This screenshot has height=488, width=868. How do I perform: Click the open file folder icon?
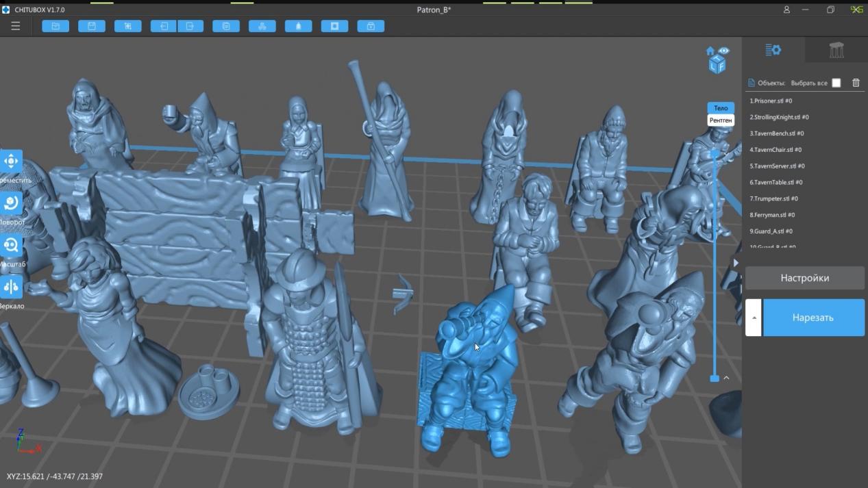coord(55,26)
